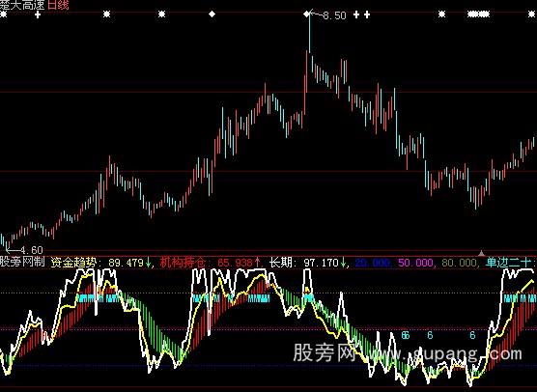The width and height of the screenshot is (537, 392).
Task: Select the 机构持仓: 65.938 indicator value
Action: (x=211, y=263)
